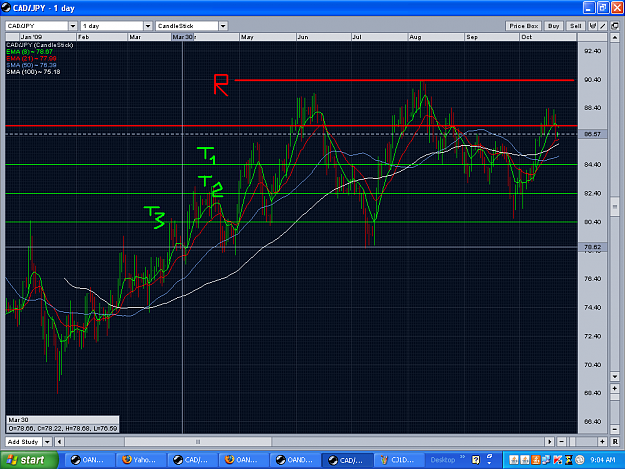Viewport: 625px width, 469px height.
Task: Click the vertical scrollbar thumb
Action: coord(615,206)
